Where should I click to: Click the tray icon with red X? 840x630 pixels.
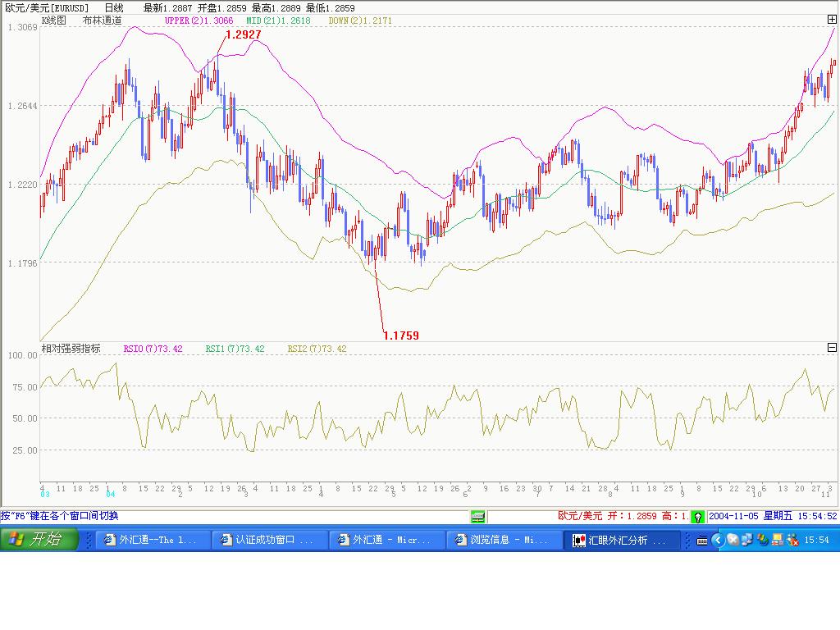point(792,540)
